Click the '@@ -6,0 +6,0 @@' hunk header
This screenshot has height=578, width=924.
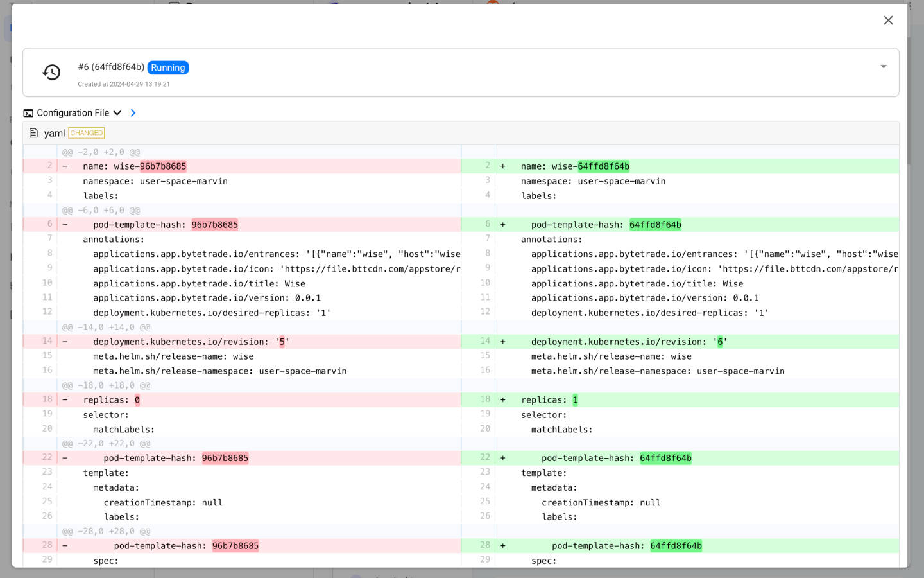click(x=101, y=210)
